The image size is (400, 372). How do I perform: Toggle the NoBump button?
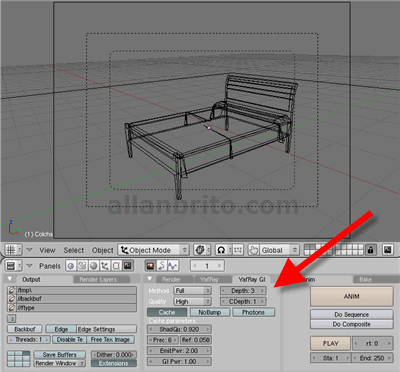pos(210,312)
